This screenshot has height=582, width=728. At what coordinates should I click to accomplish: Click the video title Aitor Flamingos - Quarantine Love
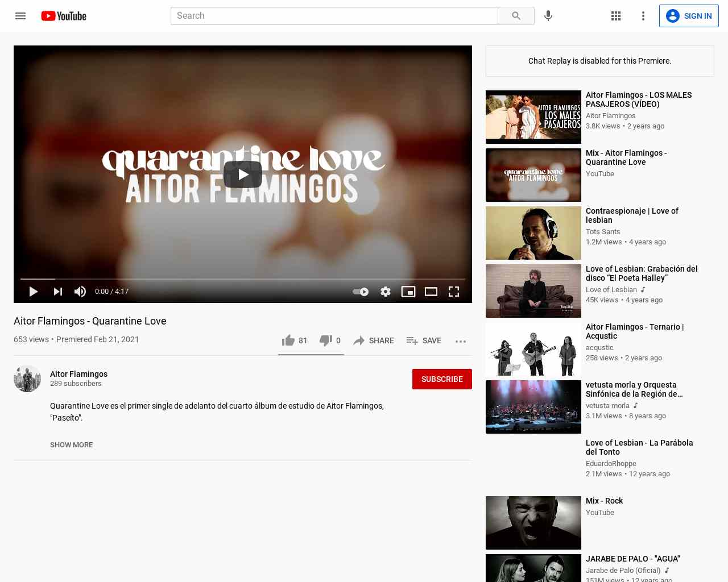coord(90,321)
